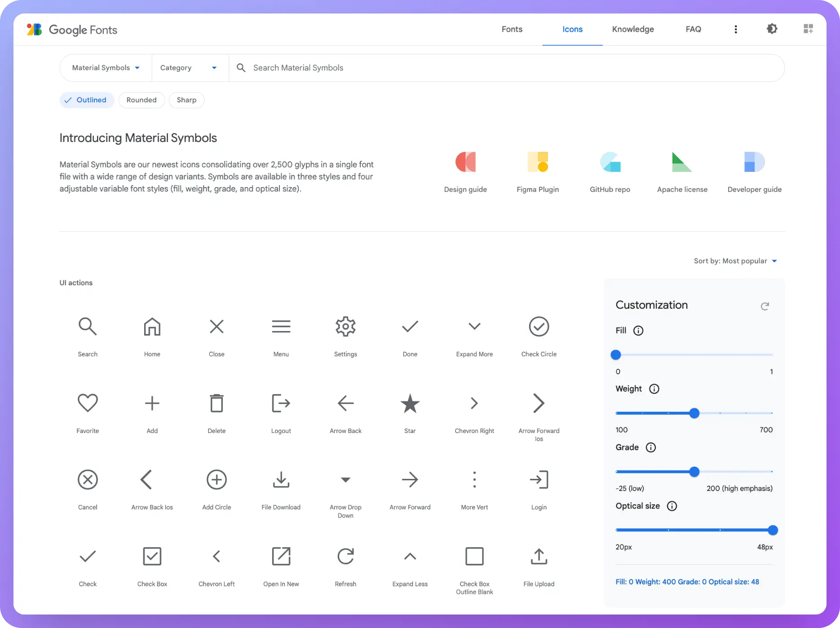The width and height of the screenshot is (840, 628).
Task: Switch icon style to Rounded
Action: click(141, 100)
